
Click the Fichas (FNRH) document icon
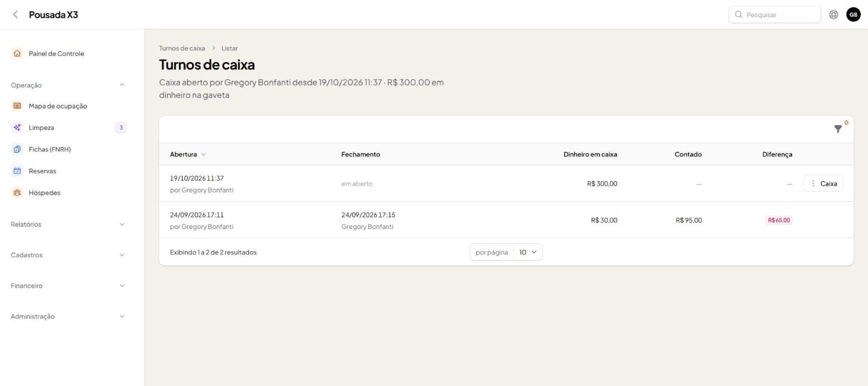point(17,149)
